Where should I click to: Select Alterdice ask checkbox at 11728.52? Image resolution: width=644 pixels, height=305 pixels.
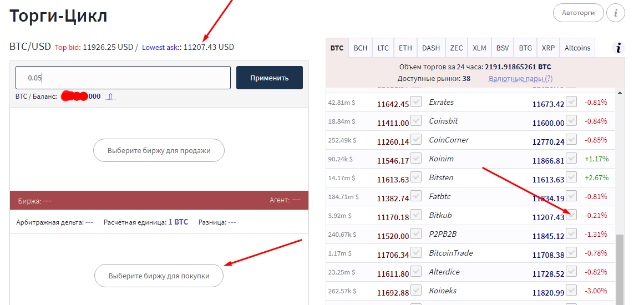[571, 272]
